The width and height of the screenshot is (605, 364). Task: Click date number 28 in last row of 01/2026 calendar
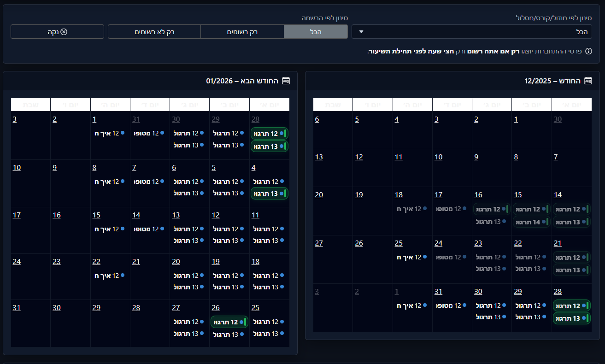coord(136,308)
